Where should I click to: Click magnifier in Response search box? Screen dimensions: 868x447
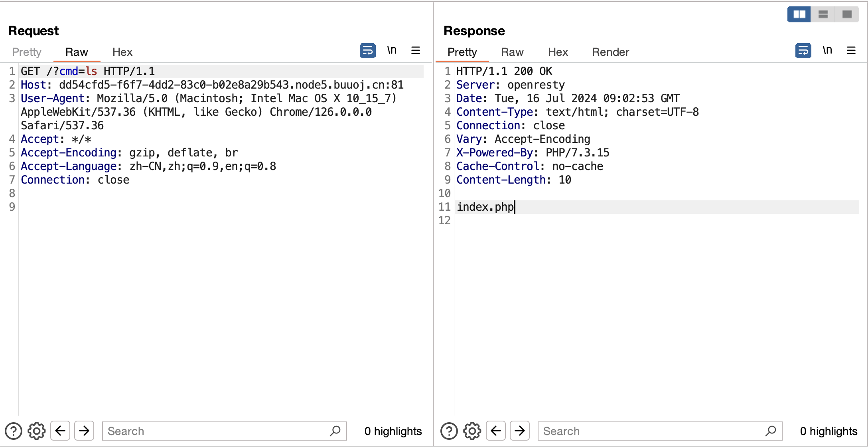(771, 431)
